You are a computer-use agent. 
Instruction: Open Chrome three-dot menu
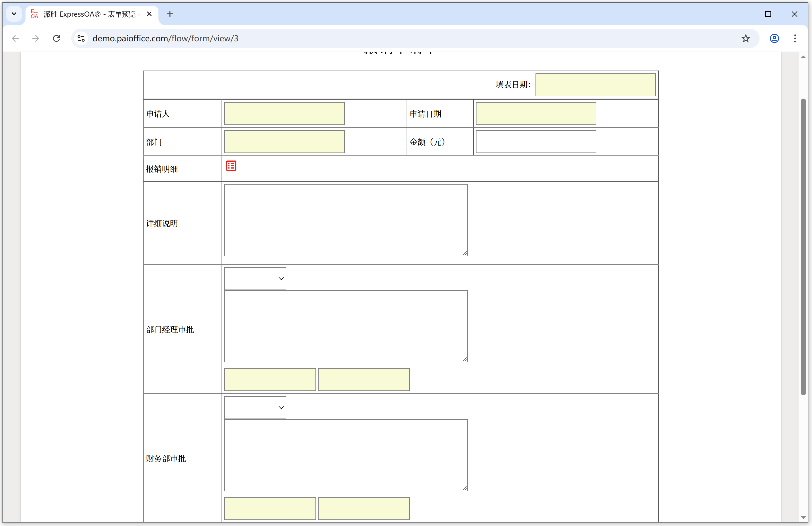(795, 38)
